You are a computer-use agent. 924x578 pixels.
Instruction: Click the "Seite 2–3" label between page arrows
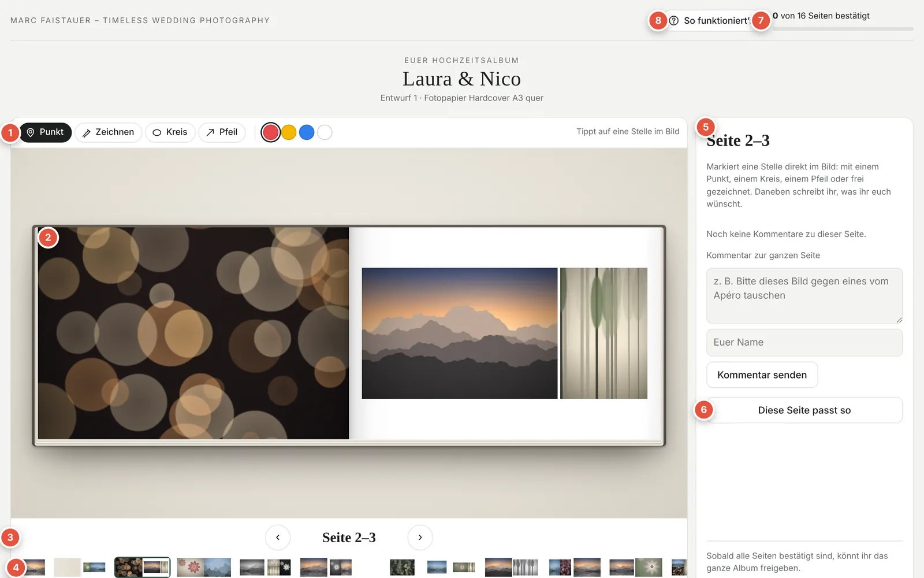point(349,538)
